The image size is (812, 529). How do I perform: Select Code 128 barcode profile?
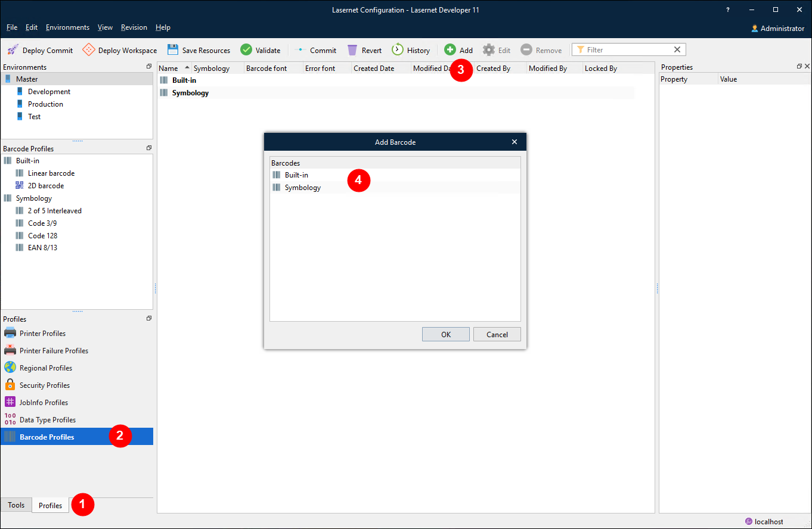tap(42, 235)
